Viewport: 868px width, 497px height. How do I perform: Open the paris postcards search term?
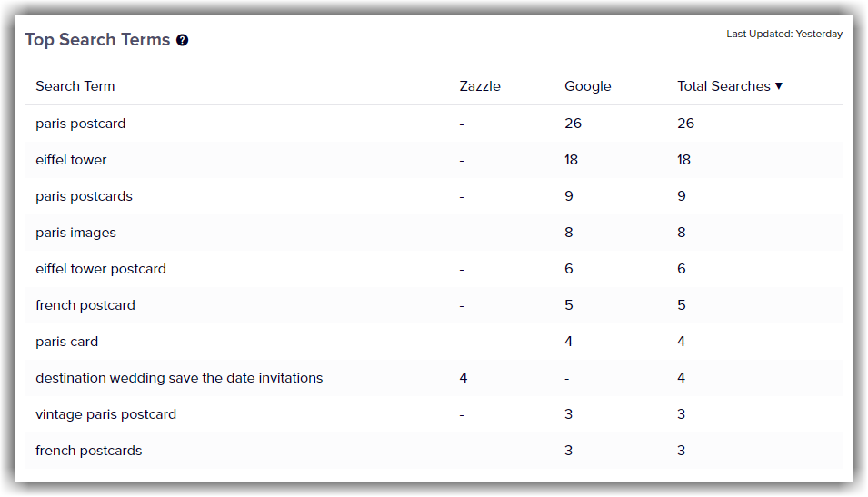pos(84,196)
